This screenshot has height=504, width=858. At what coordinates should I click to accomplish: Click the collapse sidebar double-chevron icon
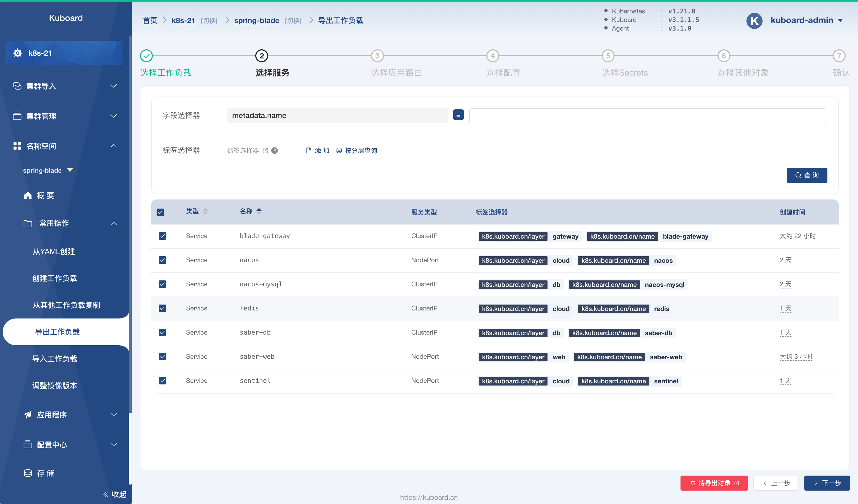(x=106, y=494)
